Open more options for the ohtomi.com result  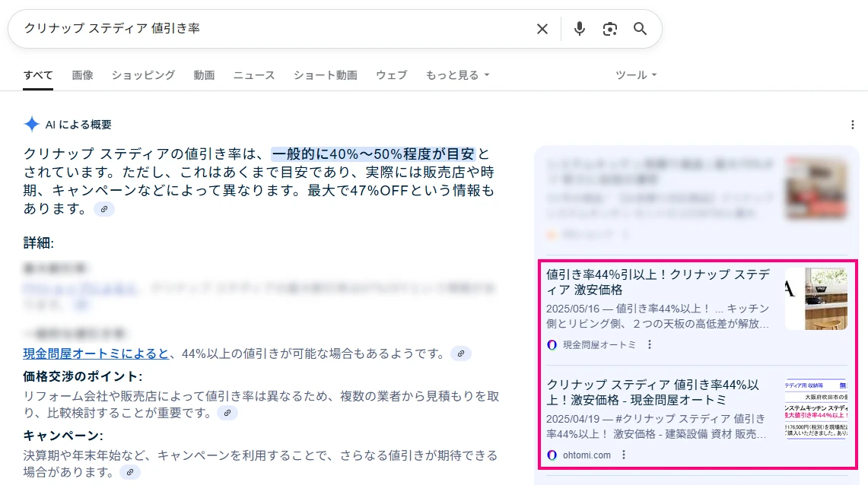coord(624,455)
